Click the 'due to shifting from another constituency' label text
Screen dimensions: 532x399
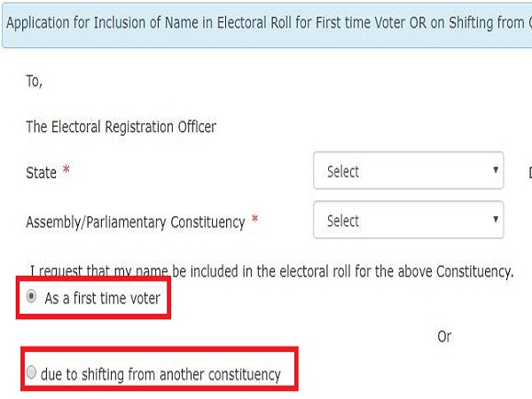click(162, 374)
